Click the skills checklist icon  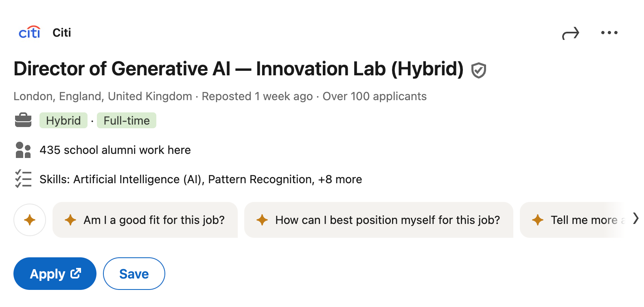pyautogui.click(x=23, y=179)
